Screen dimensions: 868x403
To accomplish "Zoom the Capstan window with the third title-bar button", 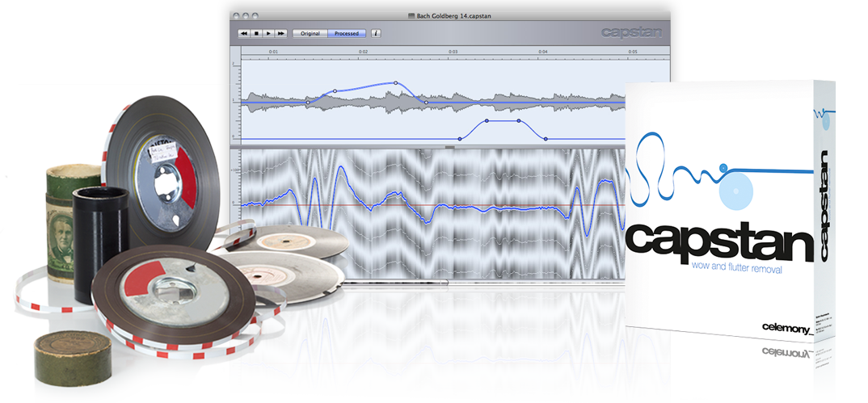I will pyautogui.click(x=255, y=15).
